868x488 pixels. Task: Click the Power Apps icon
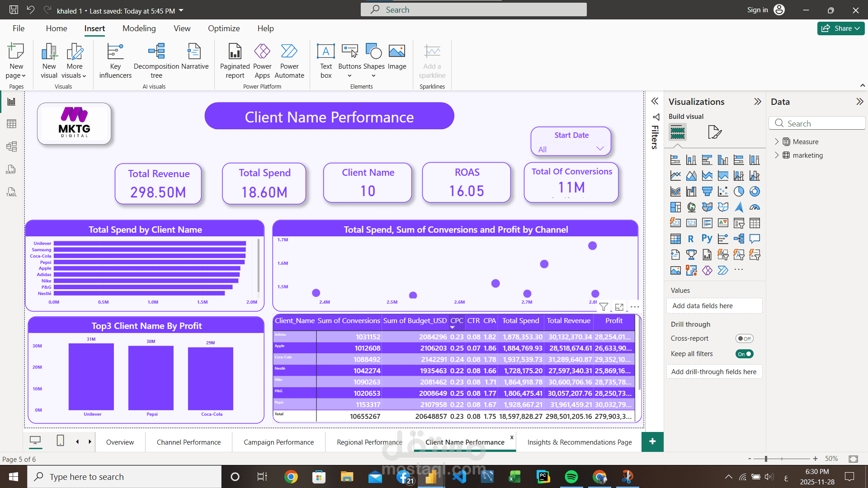pyautogui.click(x=262, y=61)
